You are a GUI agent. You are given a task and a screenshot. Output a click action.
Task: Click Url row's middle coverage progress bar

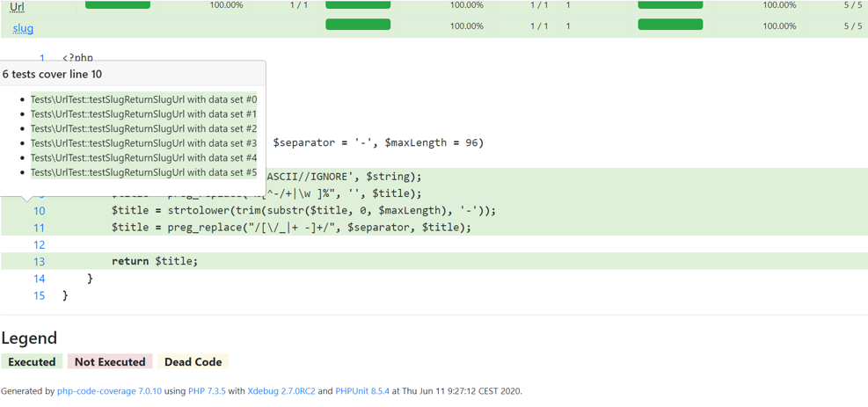tap(358, 4)
